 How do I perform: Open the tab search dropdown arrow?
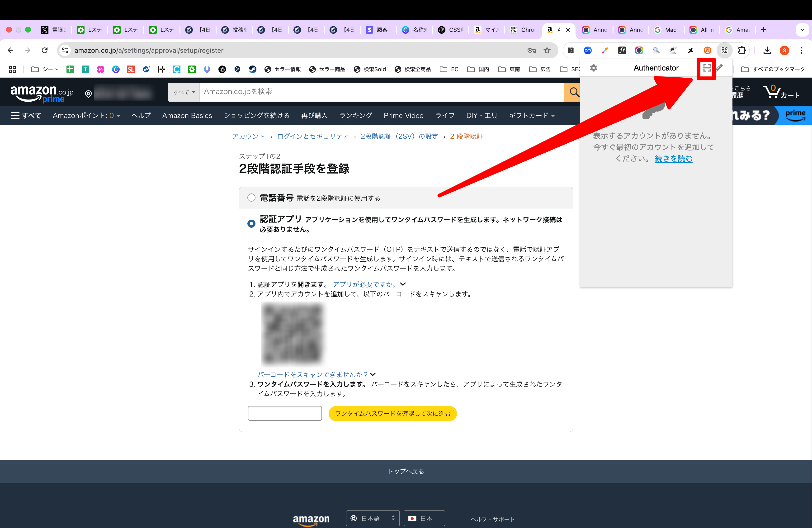pos(802,30)
